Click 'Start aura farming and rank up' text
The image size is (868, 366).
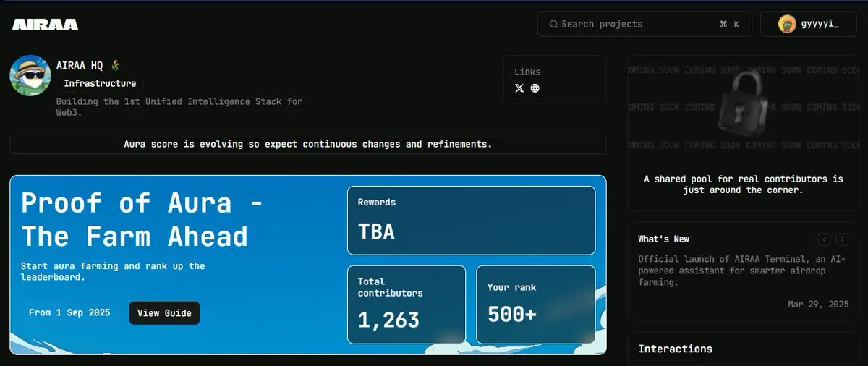pyautogui.click(x=113, y=271)
